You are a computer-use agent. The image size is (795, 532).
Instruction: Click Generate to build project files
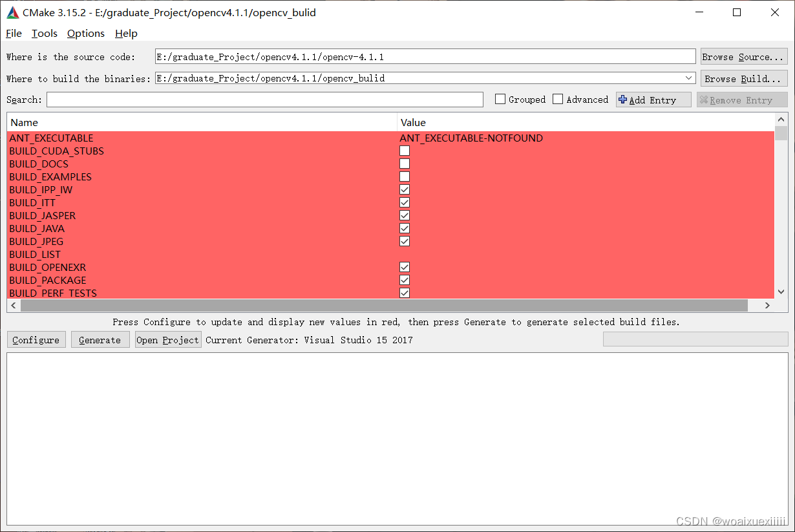coord(100,339)
